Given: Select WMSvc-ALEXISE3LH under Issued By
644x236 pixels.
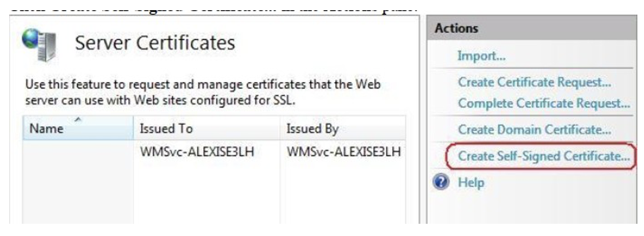Looking at the screenshot, I should (344, 152).
